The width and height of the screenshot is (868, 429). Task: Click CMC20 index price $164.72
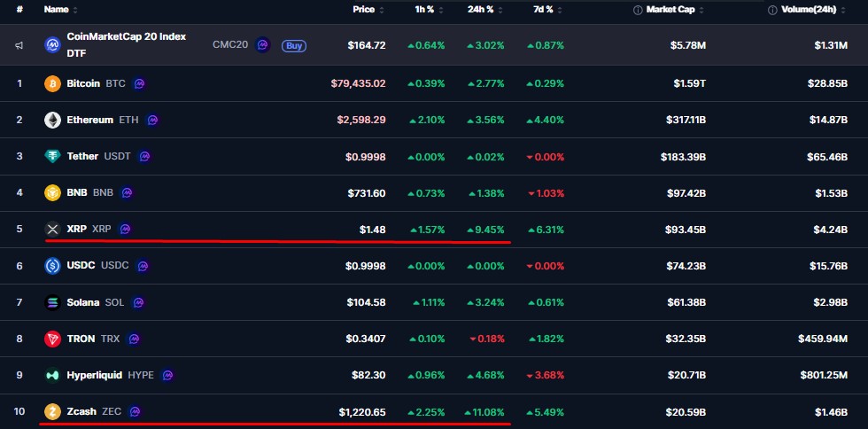(367, 45)
